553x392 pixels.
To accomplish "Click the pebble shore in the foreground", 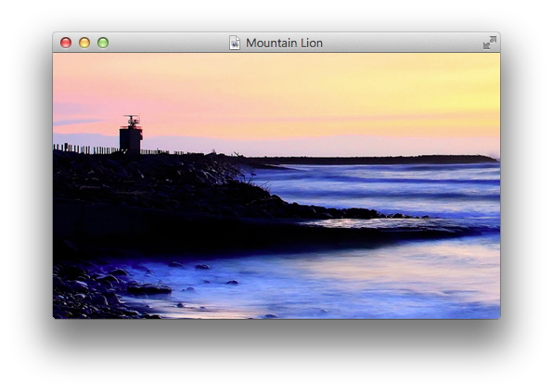I will (x=88, y=291).
